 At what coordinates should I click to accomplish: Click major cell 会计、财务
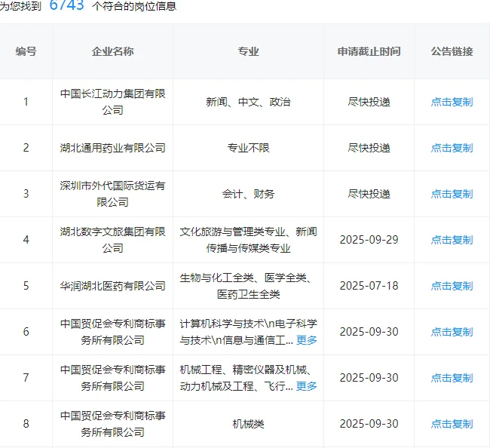click(x=249, y=194)
